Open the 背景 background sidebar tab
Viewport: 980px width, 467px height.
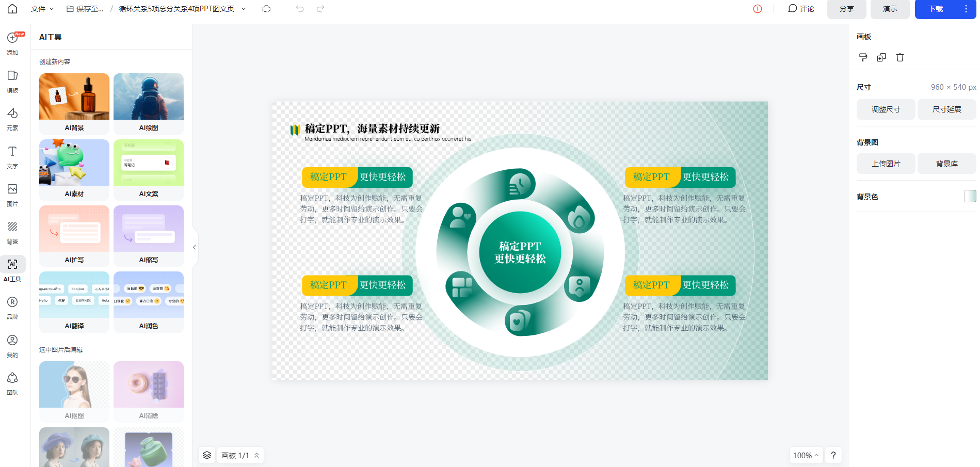tap(12, 233)
